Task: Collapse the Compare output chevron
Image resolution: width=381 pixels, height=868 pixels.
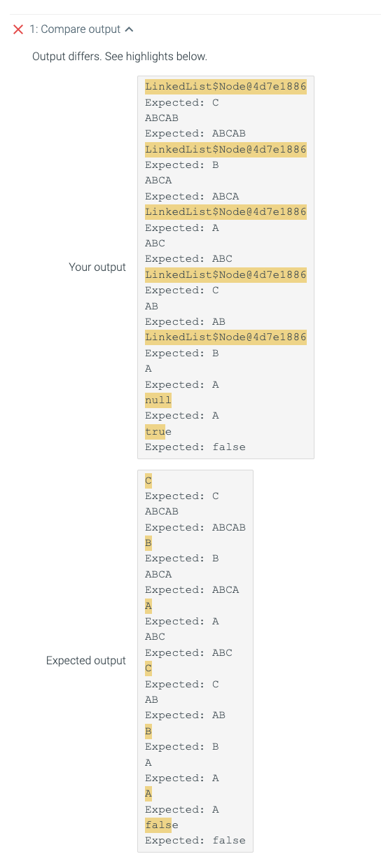Action: 128,29
